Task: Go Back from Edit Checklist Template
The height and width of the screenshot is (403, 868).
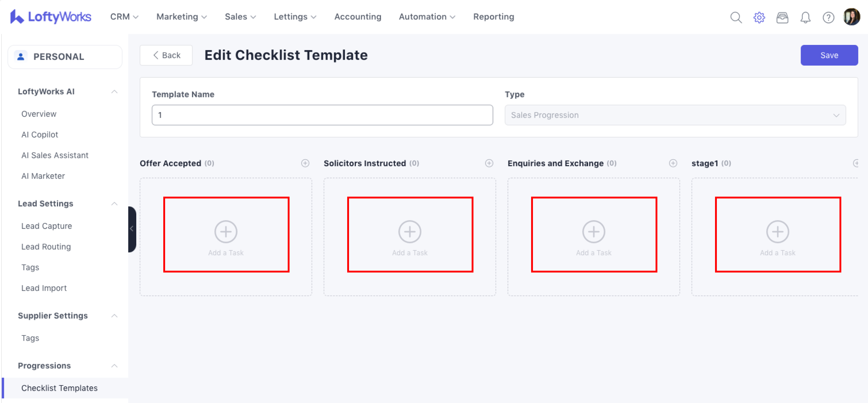Action: coord(166,55)
